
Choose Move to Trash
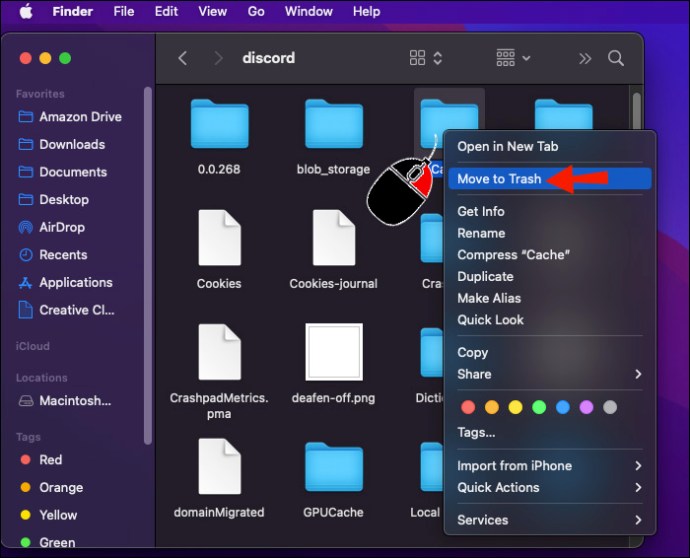tap(550, 179)
